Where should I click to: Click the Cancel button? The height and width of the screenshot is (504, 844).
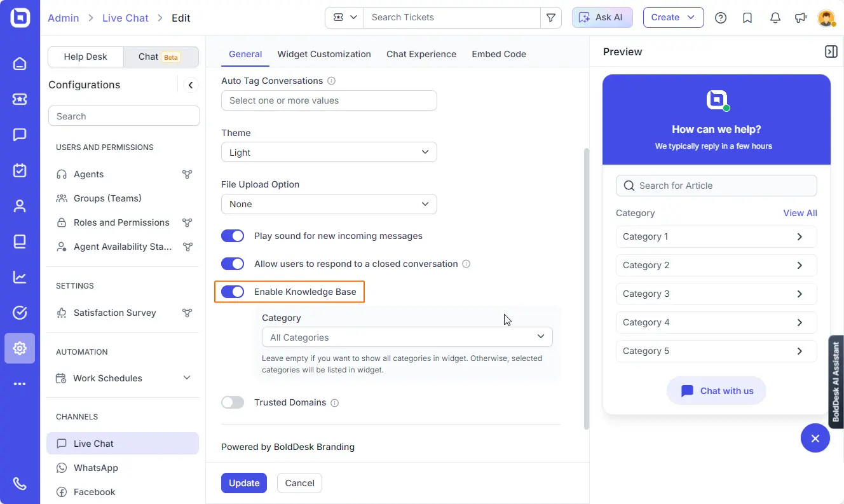tap(300, 483)
